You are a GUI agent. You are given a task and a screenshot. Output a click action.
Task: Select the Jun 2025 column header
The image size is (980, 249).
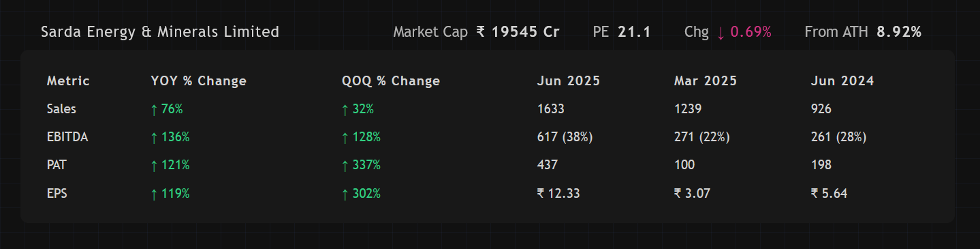569,81
